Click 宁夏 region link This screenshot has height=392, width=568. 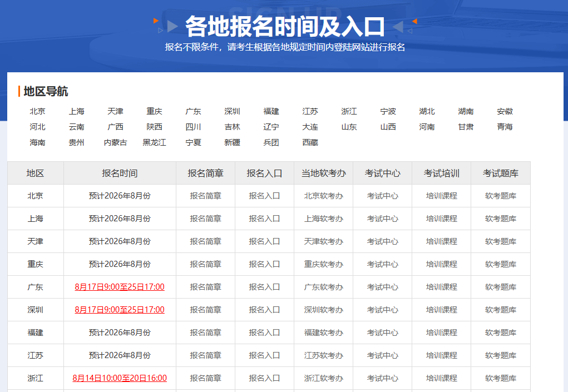(x=193, y=142)
